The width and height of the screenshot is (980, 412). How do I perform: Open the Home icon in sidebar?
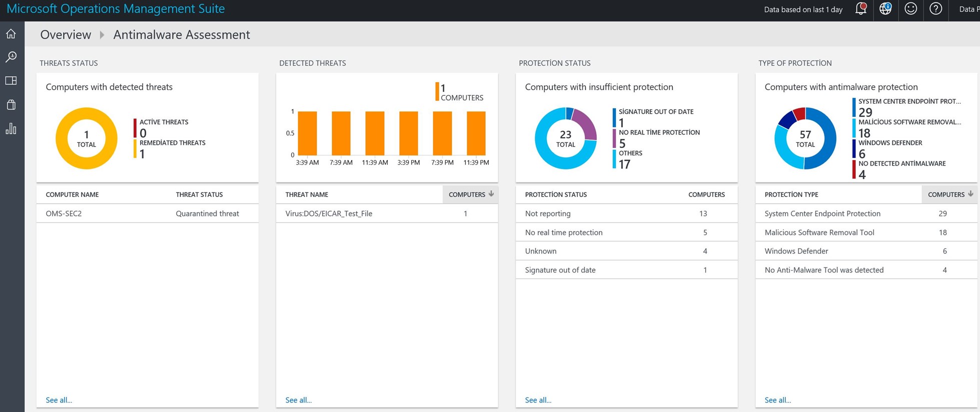[11, 34]
